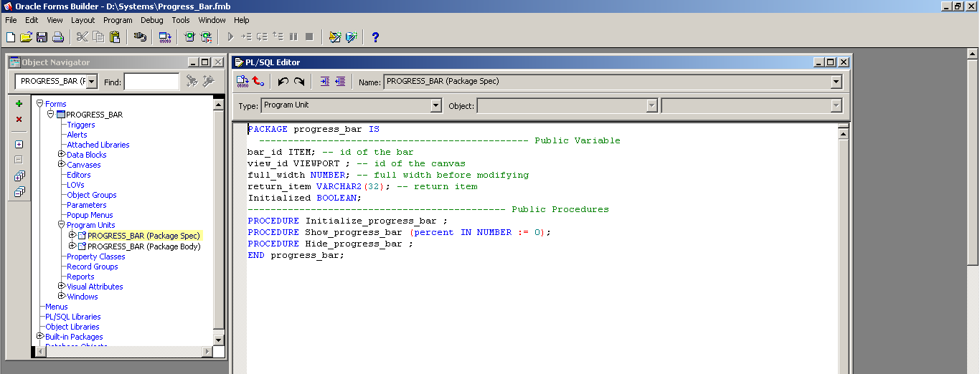Expand the Visual Attributes node
The height and width of the screenshot is (374, 980).
click(61, 286)
